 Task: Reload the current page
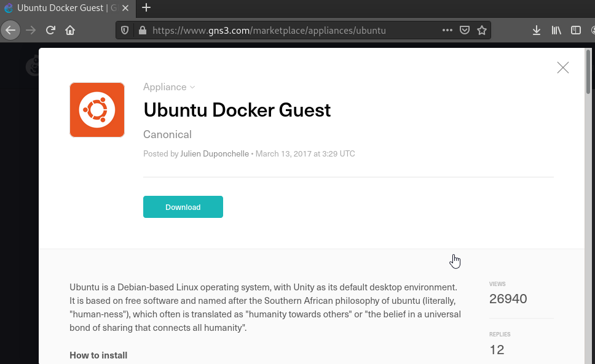pyautogui.click(x=50, y=30)
